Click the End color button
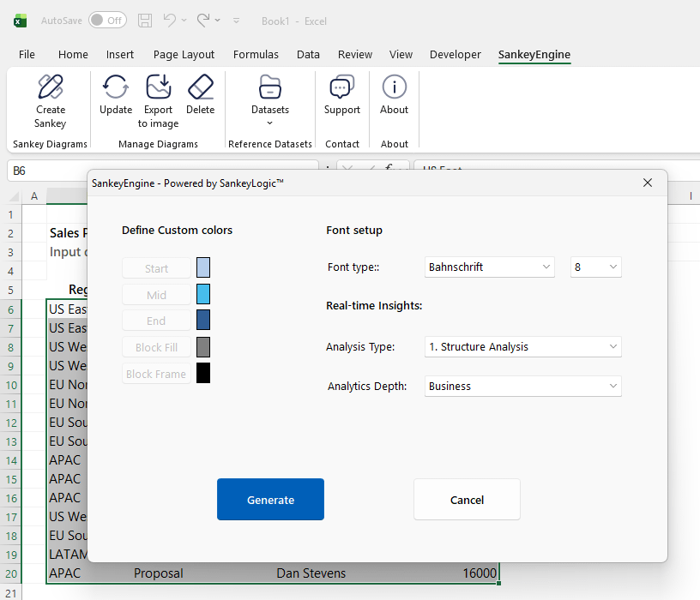Viewport: 700px width, 600px height. pyautogui.click(x=157, y=321)
